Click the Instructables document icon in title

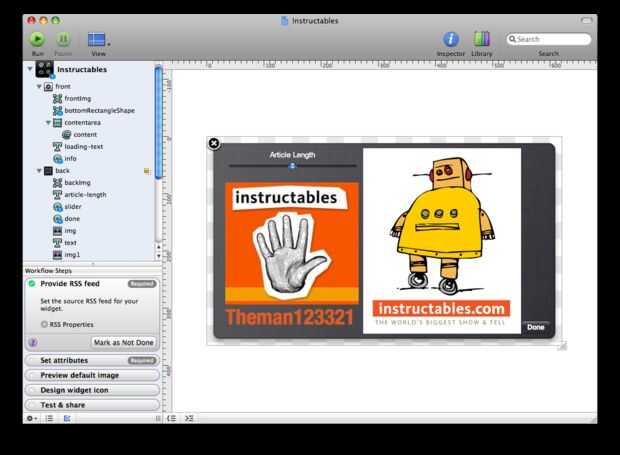point(284,21)
